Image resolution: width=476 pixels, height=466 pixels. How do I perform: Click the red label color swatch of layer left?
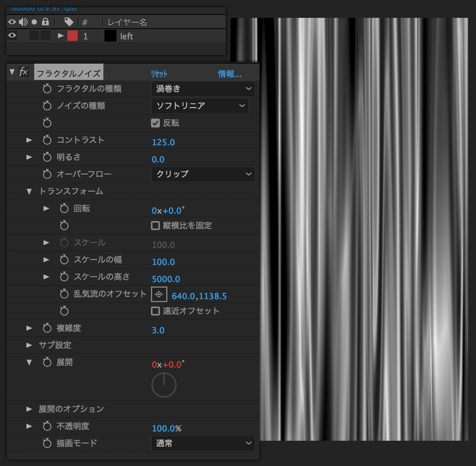73,36
